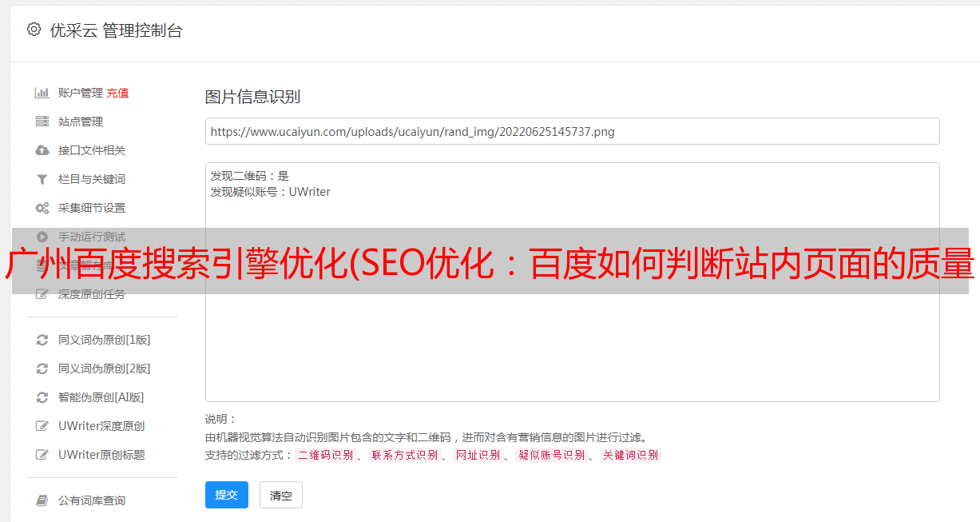
Task: Click the gears icon for 采集细节设置
Action: click(x=42, y=208)
